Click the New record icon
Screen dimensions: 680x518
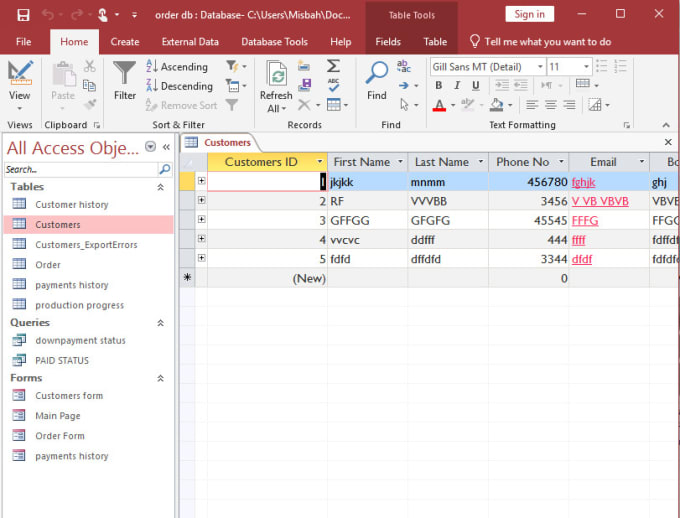pyautogui.click(x=304, y=66)
